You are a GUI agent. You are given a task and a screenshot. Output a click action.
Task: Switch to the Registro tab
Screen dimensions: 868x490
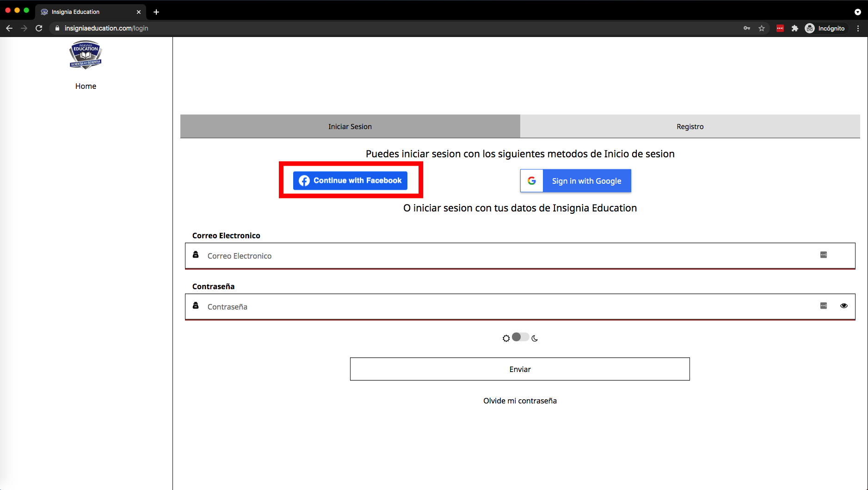689,126
